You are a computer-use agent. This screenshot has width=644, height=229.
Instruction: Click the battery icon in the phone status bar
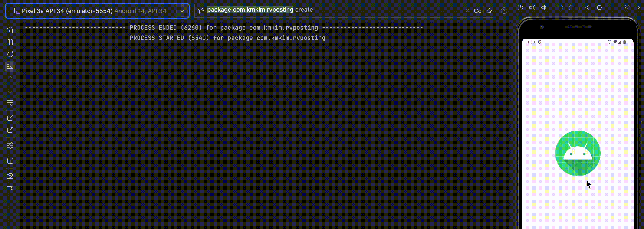pyautogui.click(x=624, y=42)
